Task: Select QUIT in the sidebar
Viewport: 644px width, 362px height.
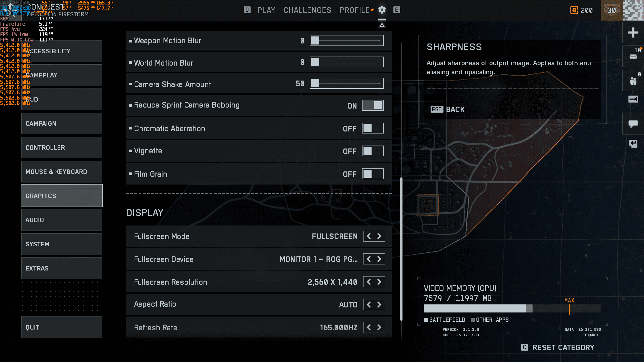Action: [61, 327]
